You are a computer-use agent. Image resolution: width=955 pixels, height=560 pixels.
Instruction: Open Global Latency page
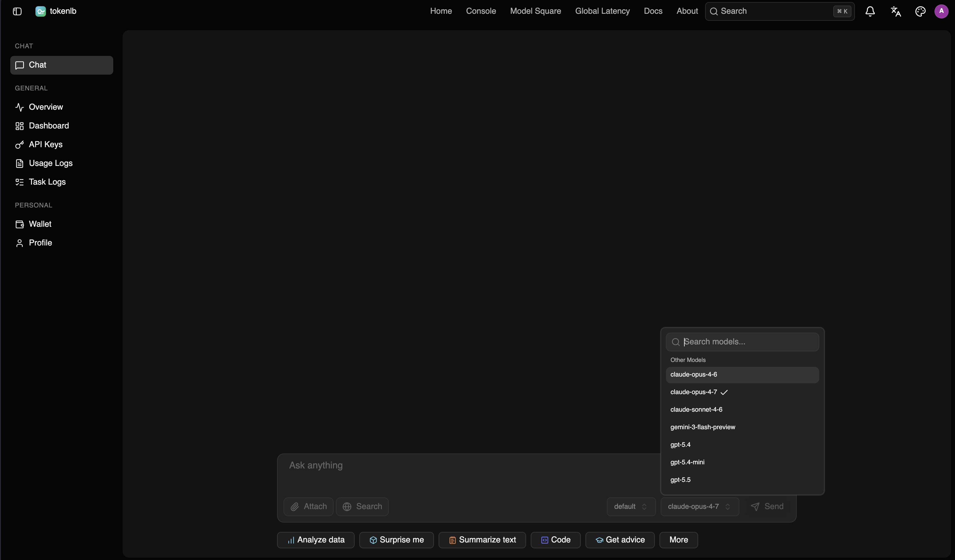(x=602, y=11)
